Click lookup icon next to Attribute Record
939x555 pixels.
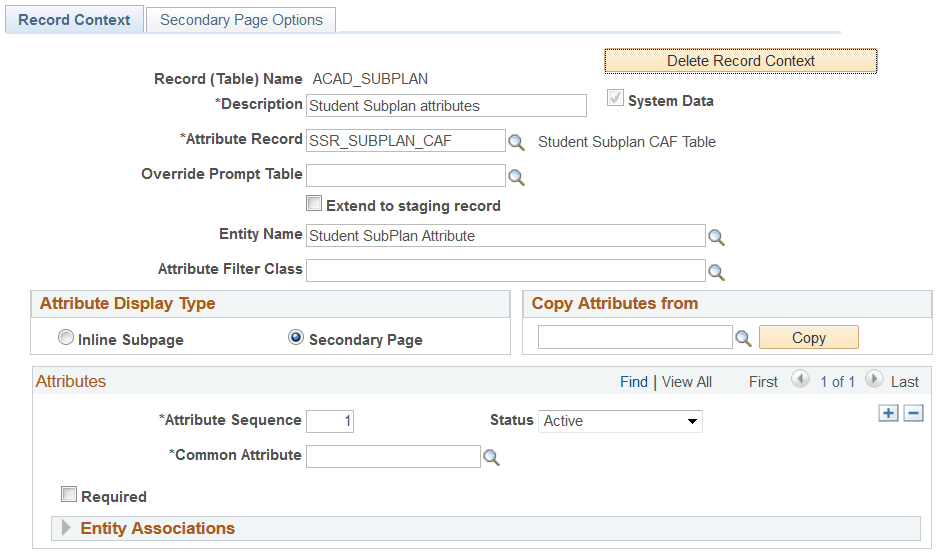pos(516,142)
